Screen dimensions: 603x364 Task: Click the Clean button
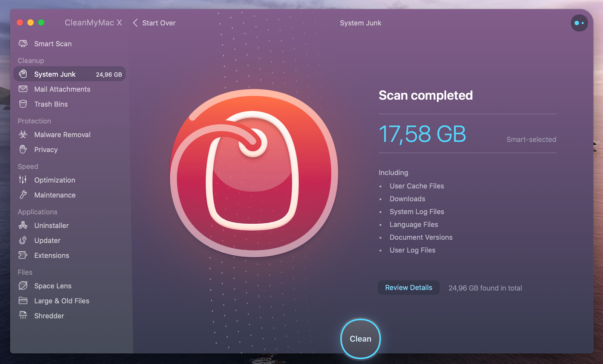click(x=361, y=338)
